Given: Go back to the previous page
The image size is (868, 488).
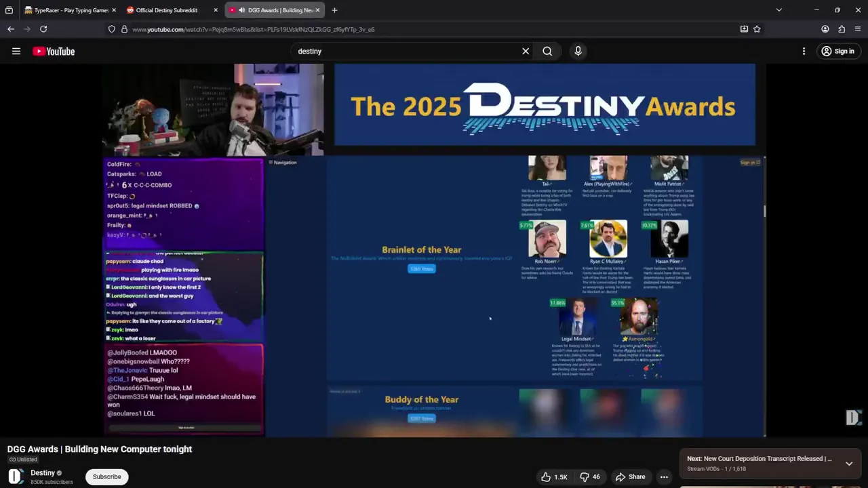Looking at the screenshot, I should click(11, 29).
